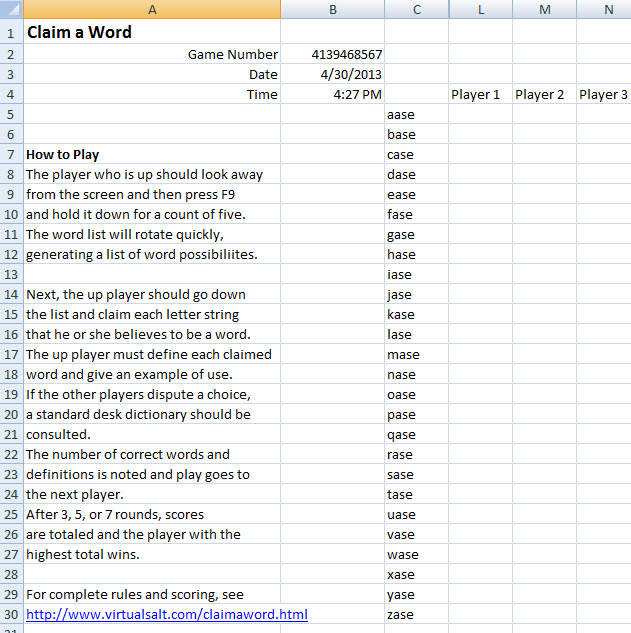The image size is (631, 633).
Task: Select the time cell 4:27 PM
Action: (333, 94)
